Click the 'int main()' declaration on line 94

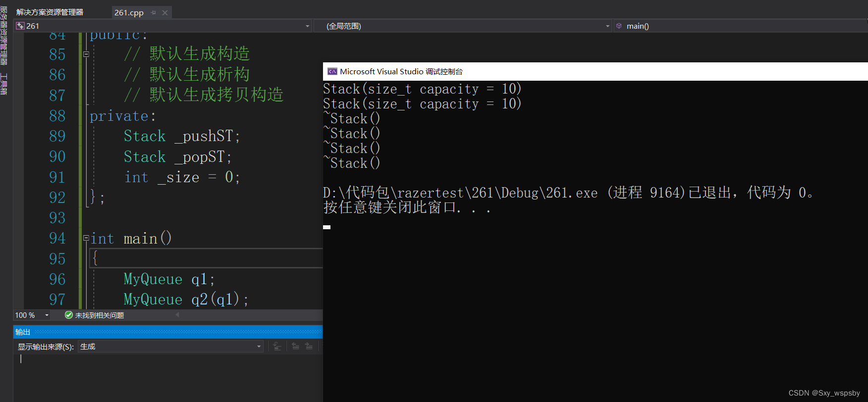click(x=131, y=239)
